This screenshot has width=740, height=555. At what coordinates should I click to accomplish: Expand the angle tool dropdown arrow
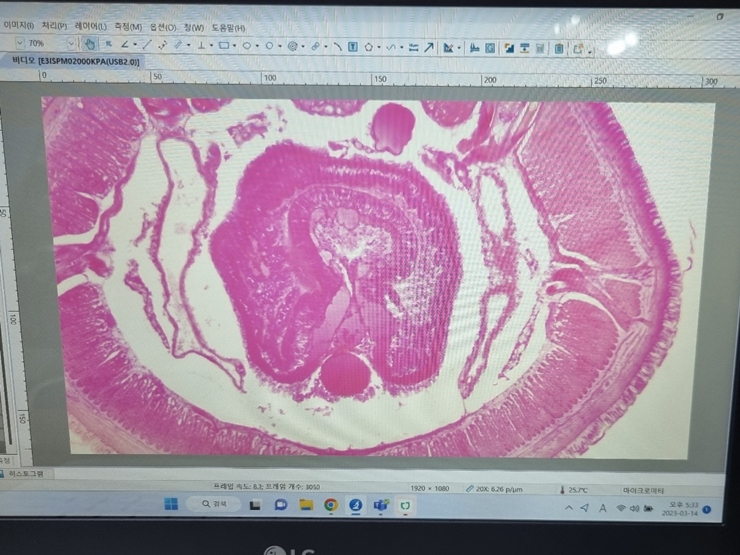coord(135,45)
